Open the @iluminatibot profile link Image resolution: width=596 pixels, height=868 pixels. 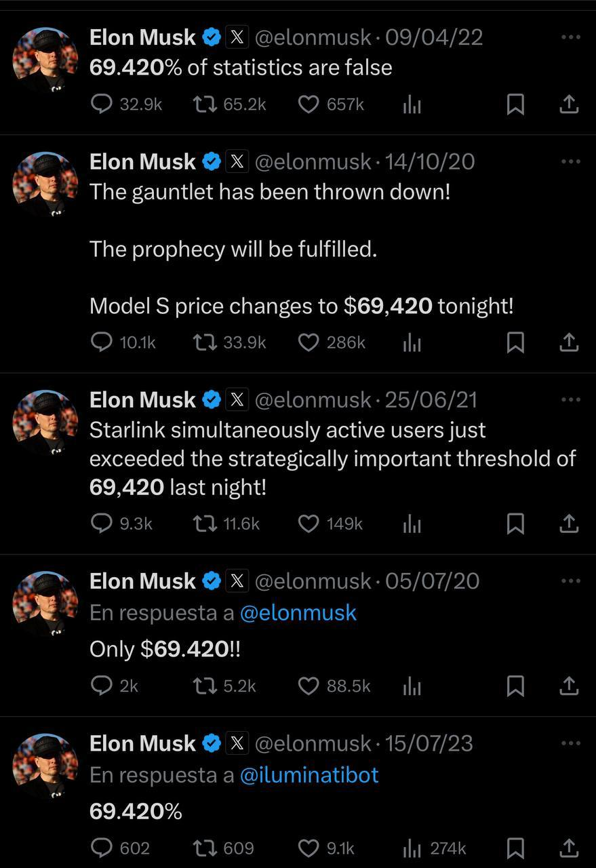[x=309, y=774]
